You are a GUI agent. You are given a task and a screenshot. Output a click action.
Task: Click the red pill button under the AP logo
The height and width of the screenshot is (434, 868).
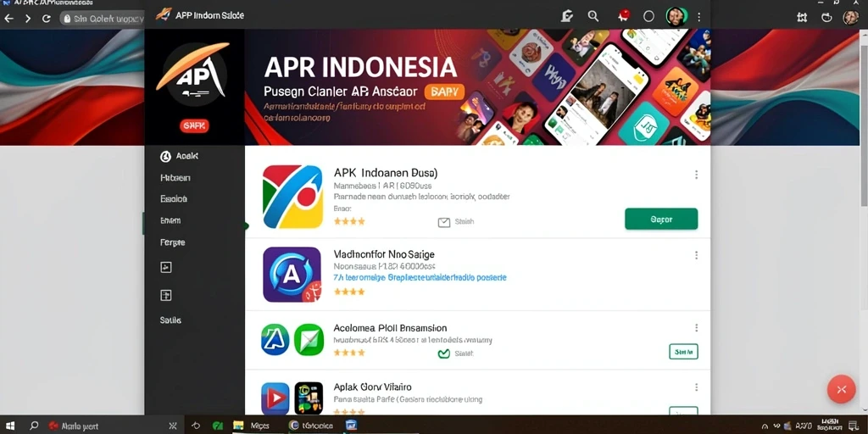(x=194, y=125)
